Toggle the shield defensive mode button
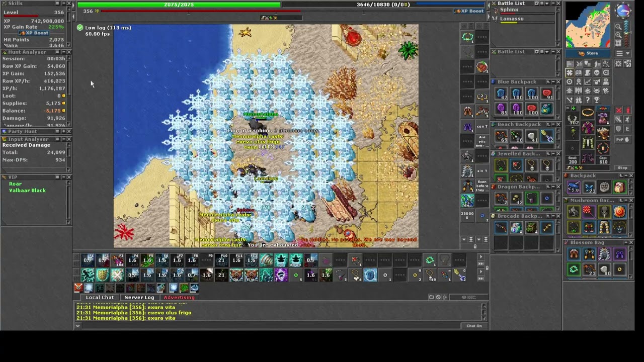The width and height of the screenshot is (644, 362). 619,129
